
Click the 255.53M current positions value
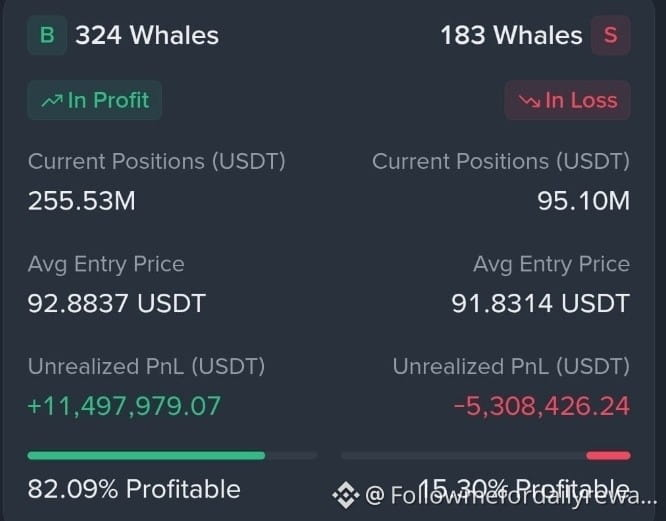click(x=82, y=200)
